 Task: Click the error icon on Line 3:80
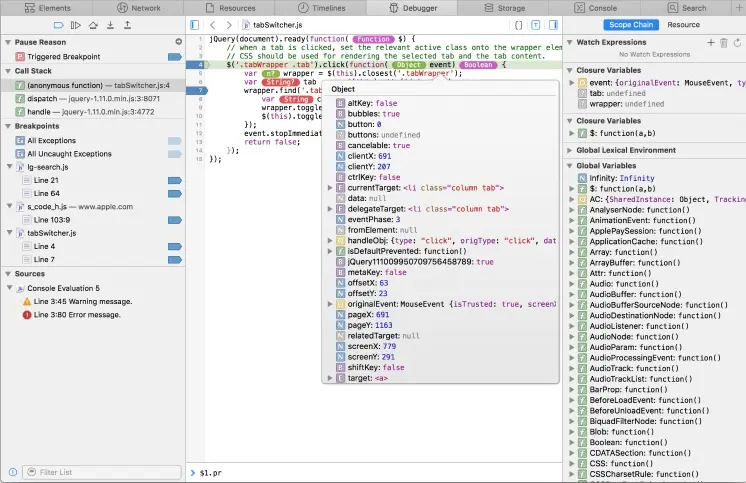tap(27, 315)
